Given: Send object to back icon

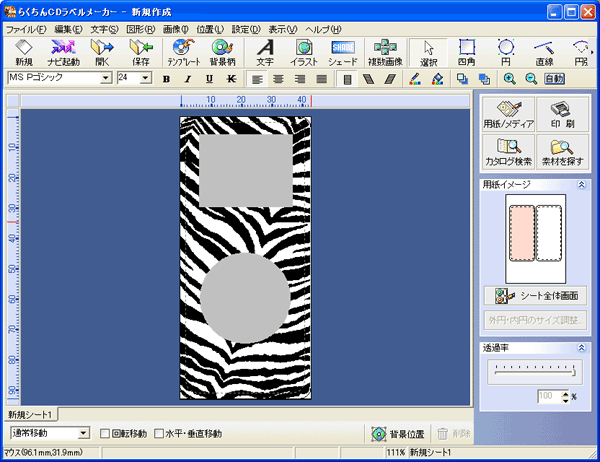Looking at the screenshot, I should (x=484, y=79).
